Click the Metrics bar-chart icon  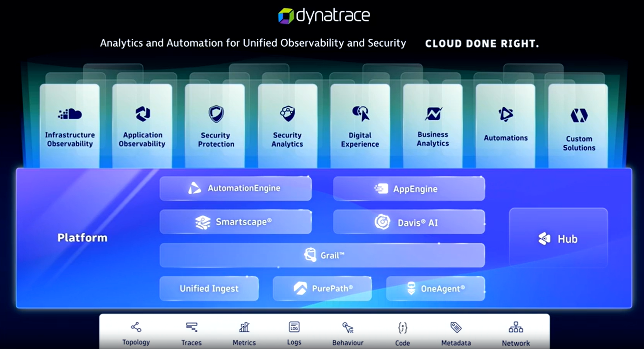coord(244,327)
